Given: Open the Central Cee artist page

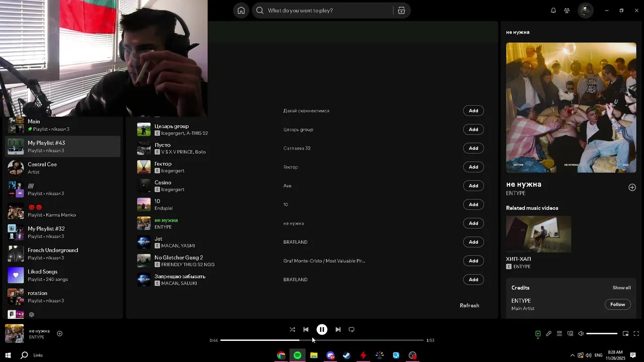Looking at the screenshot, I should [63, 168].
